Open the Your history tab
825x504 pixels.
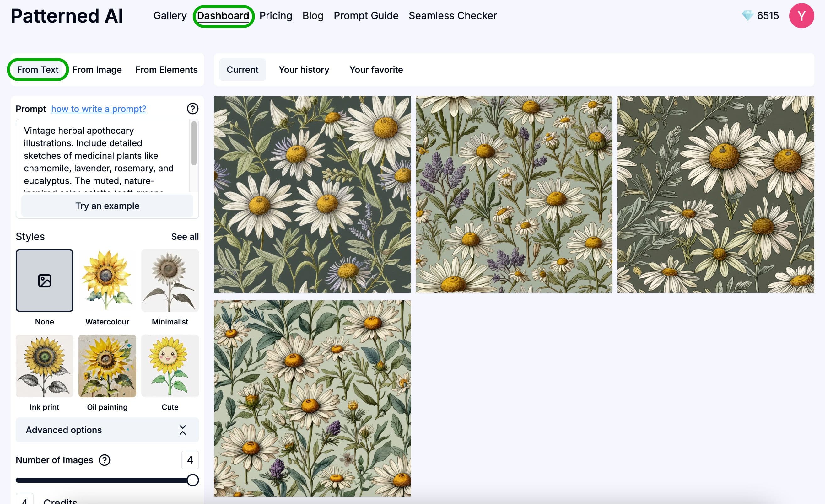pos(304,70)
